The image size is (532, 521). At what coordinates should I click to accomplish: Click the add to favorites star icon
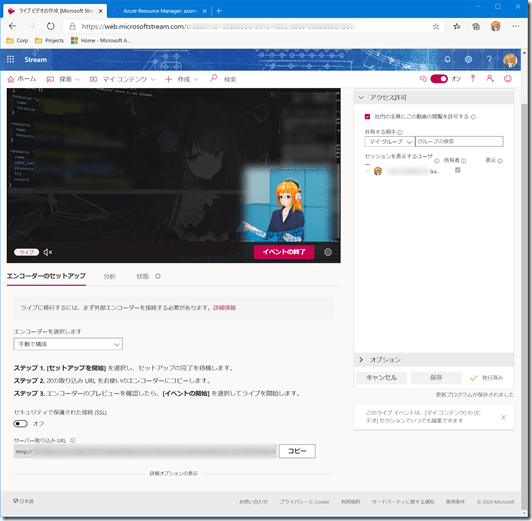[436, 26]
